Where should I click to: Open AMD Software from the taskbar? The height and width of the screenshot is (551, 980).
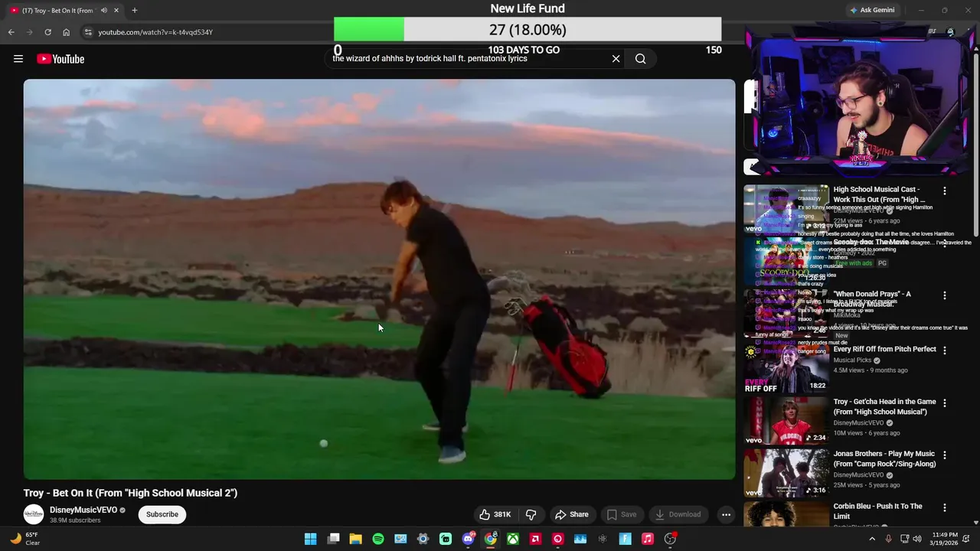click(535, 539)
